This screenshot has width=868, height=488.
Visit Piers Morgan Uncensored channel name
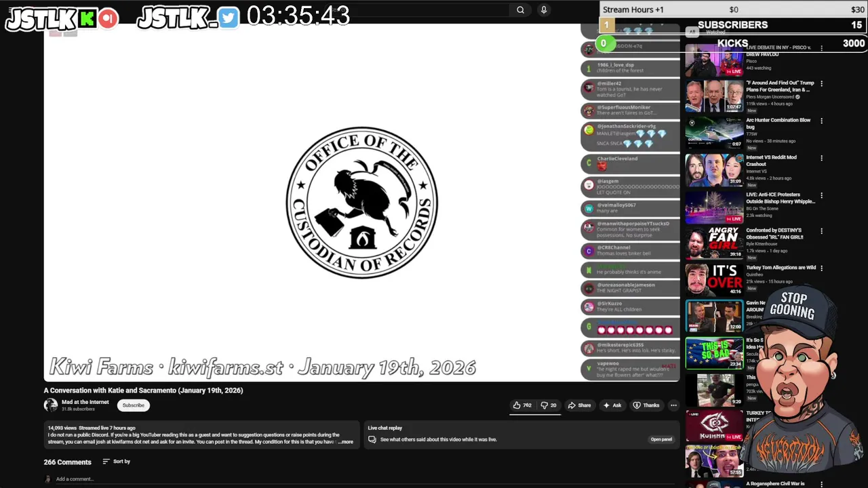coord(771,97)
